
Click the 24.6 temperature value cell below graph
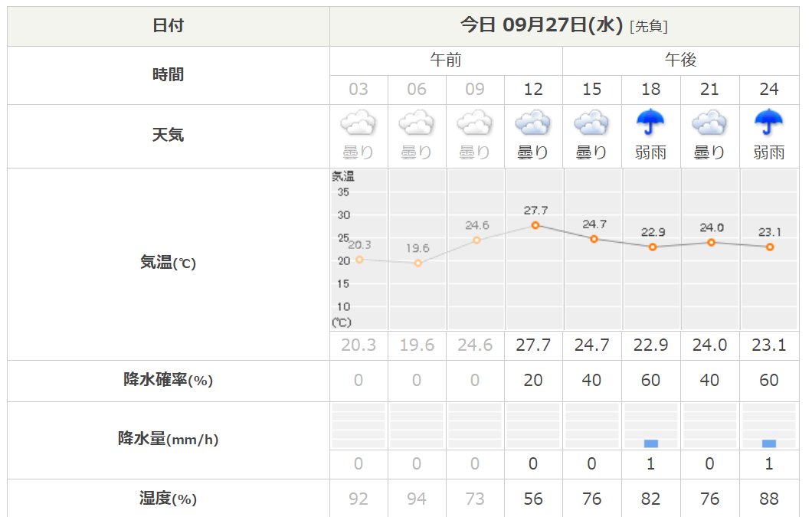(x=475, y=345)
